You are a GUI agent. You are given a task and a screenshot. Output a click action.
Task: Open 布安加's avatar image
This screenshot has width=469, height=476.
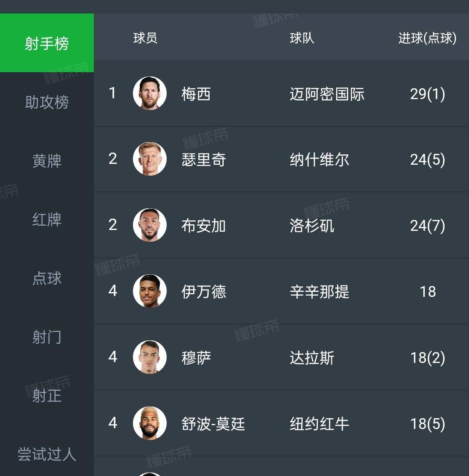point(149,225)
